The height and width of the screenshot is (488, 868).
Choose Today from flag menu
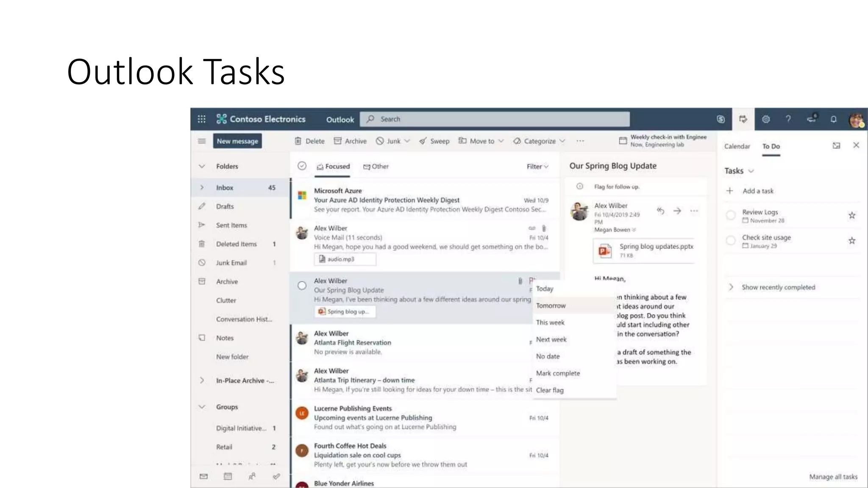[574, 288]
